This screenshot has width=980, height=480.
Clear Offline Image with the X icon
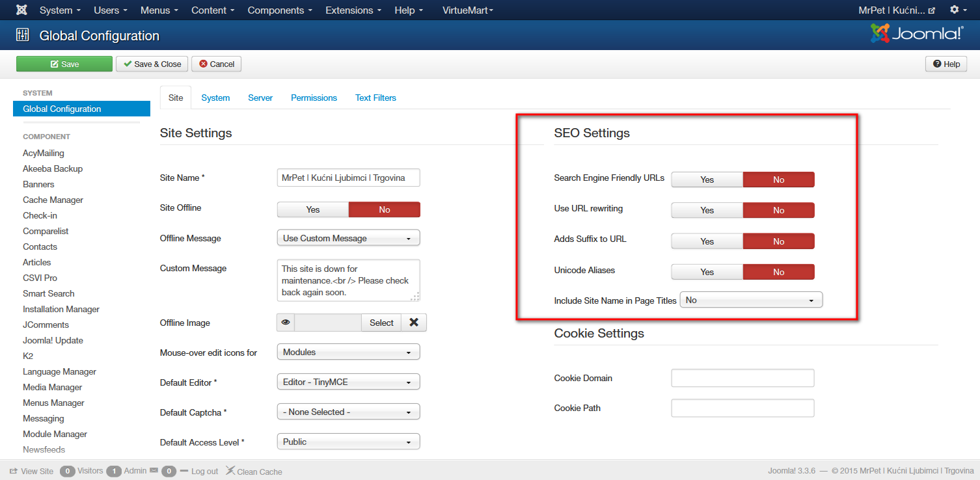413,323
